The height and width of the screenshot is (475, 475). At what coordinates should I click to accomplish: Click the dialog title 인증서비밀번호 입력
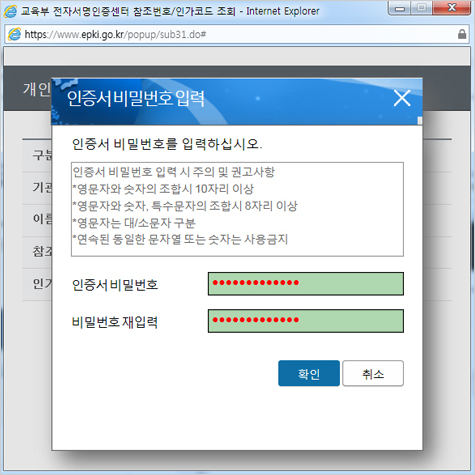click(x=136, y=99)
